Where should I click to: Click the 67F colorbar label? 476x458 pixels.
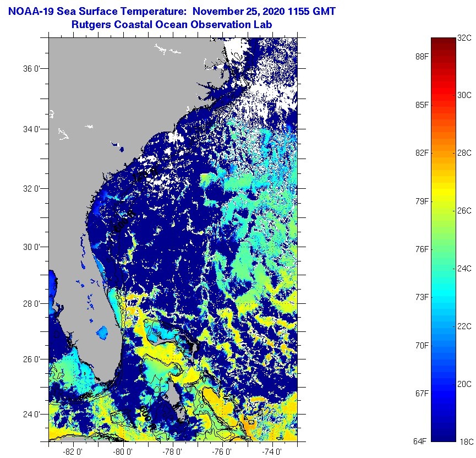(x=422, y=394)
